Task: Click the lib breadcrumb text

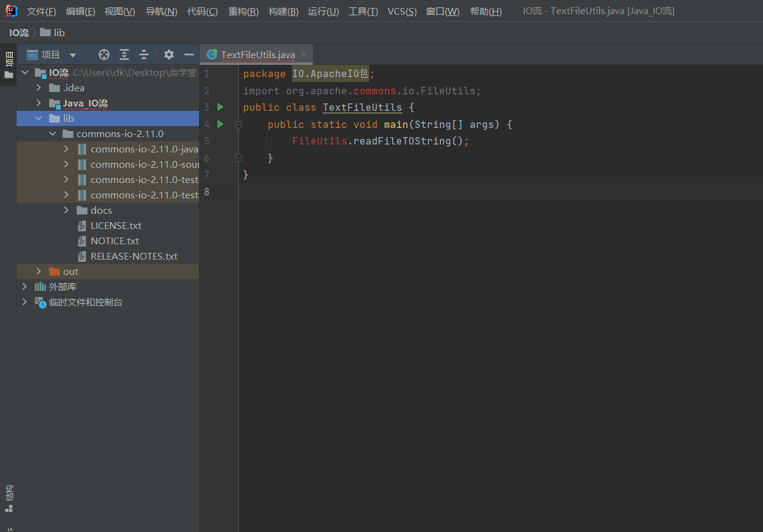Action: coord(59,32)
